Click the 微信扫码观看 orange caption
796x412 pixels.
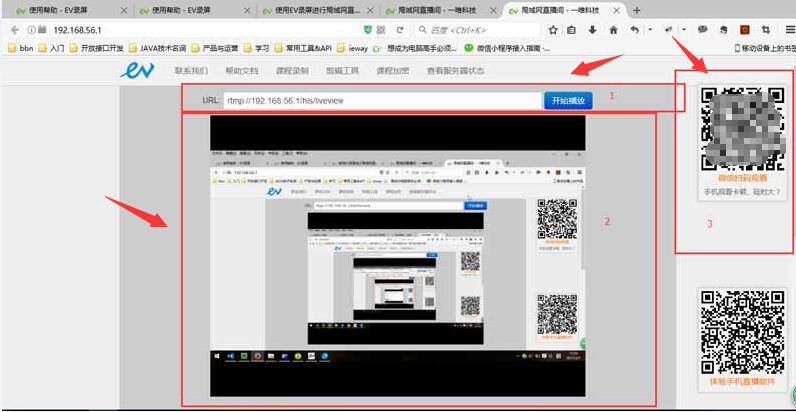point(742,178)
